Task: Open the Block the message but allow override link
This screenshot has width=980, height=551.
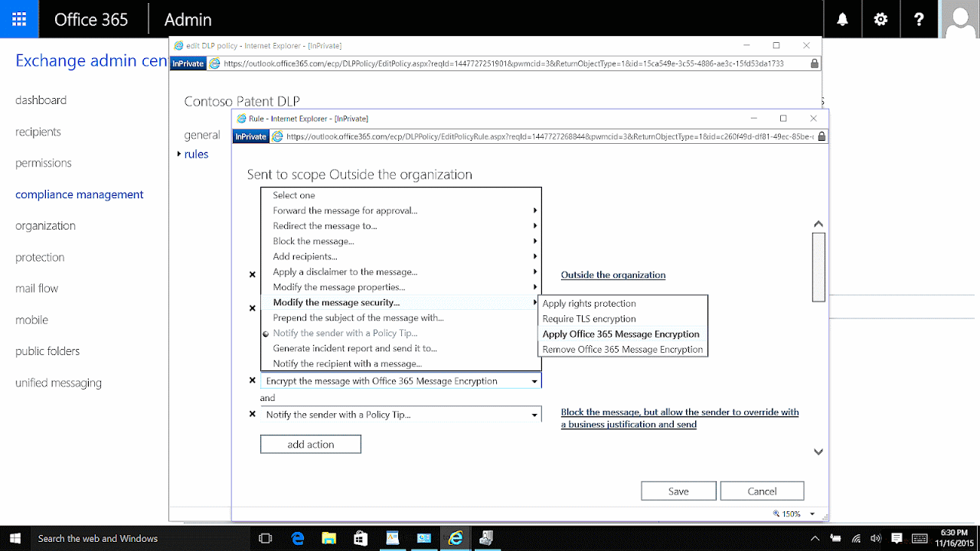Action: coord(680,418)
